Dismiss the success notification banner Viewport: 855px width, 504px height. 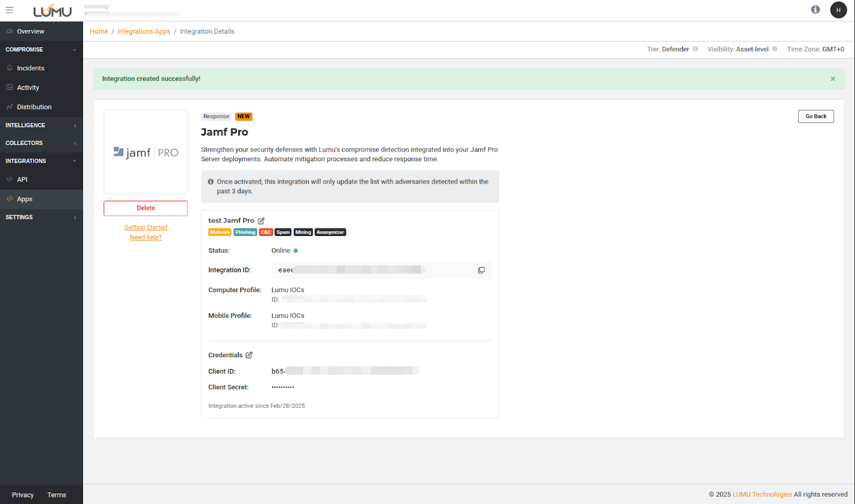pyautogui.click(x=833, y=79)
